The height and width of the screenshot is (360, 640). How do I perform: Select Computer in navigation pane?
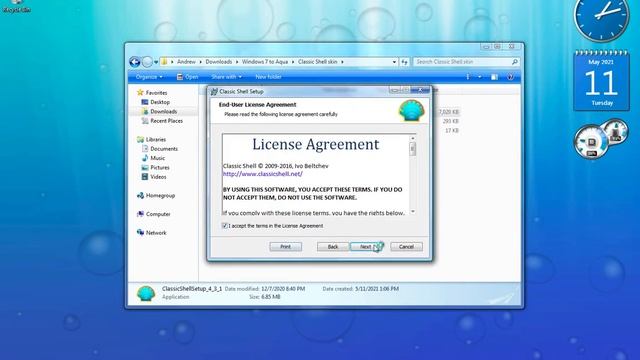pos(158,214)
